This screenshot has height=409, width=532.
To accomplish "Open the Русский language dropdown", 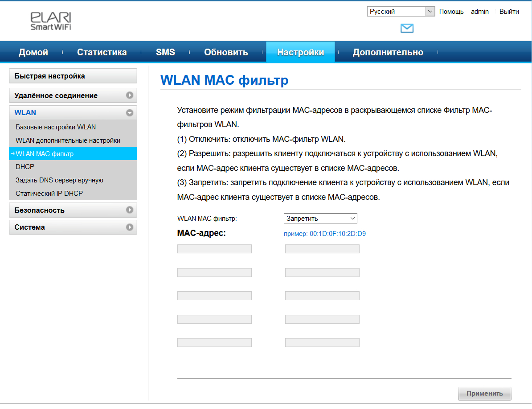I will (401, 12).
